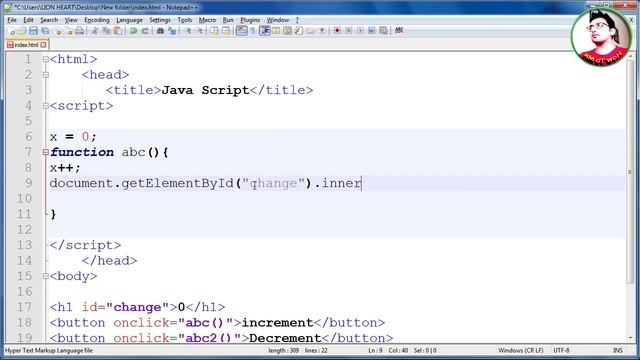Click UTF-8 encoding in status bar
640x360 pixels.
[x=561, y=351]
